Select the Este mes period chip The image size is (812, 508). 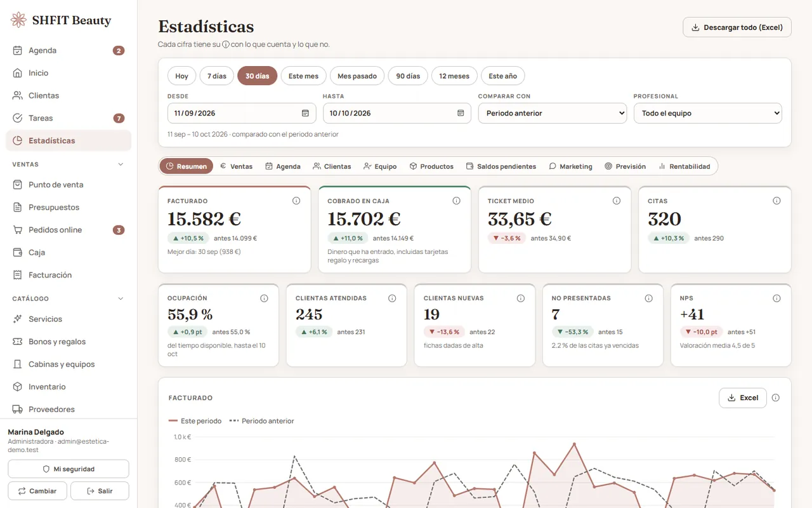coord(303,76)
